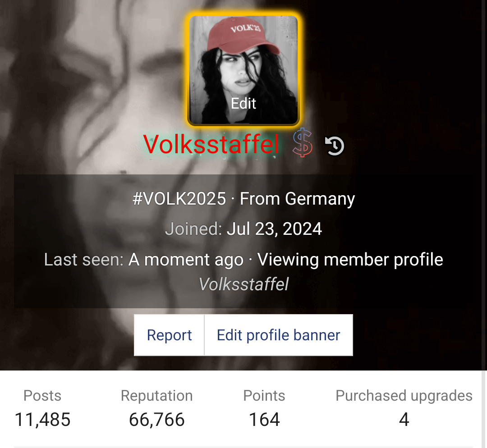
Task: View username history via clock icon
Action: click(334, 145)
